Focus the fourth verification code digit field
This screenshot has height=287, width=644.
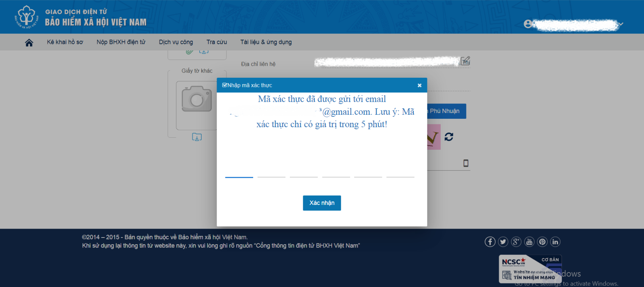336,171
